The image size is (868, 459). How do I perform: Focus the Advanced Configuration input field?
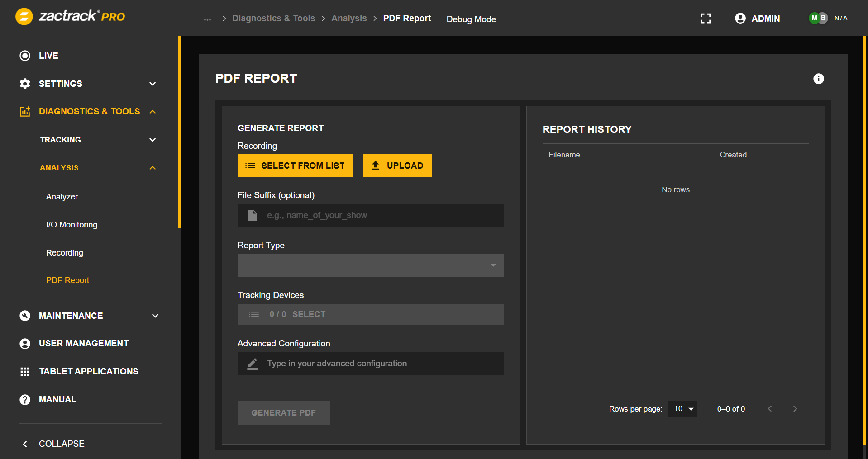pos(371,364)
